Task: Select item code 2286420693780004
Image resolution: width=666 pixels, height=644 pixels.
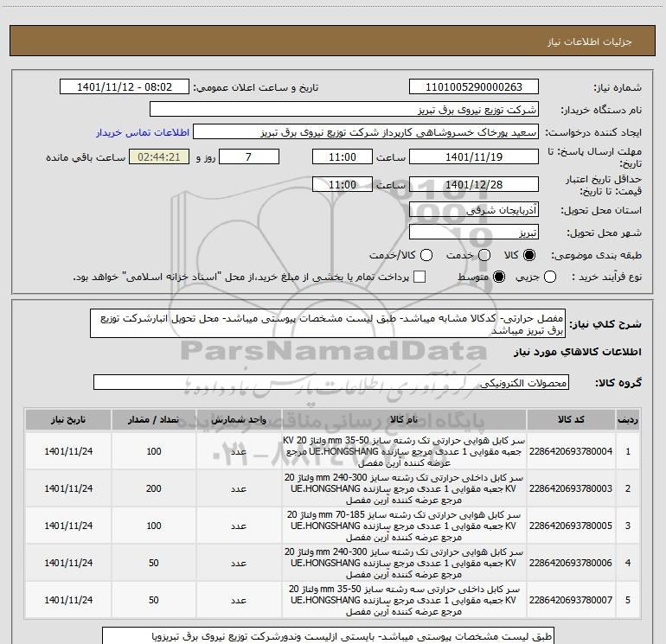Action: (x=571, y=451)
